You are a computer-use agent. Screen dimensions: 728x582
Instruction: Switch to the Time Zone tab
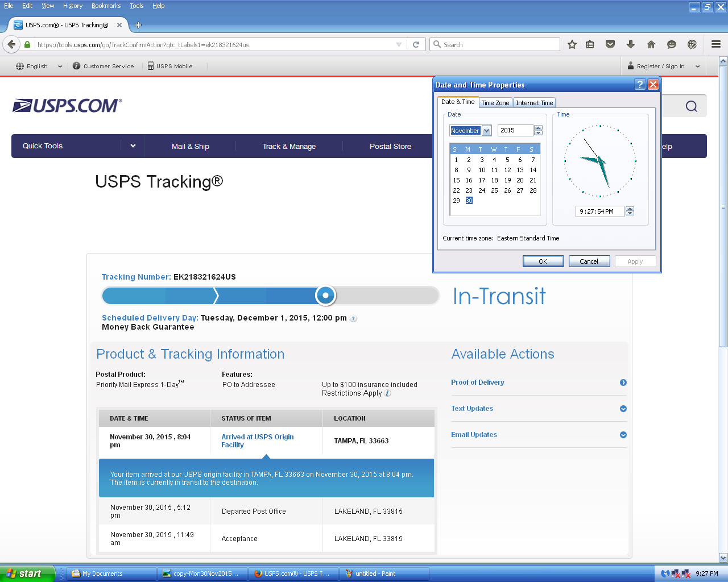pos(495,103)
